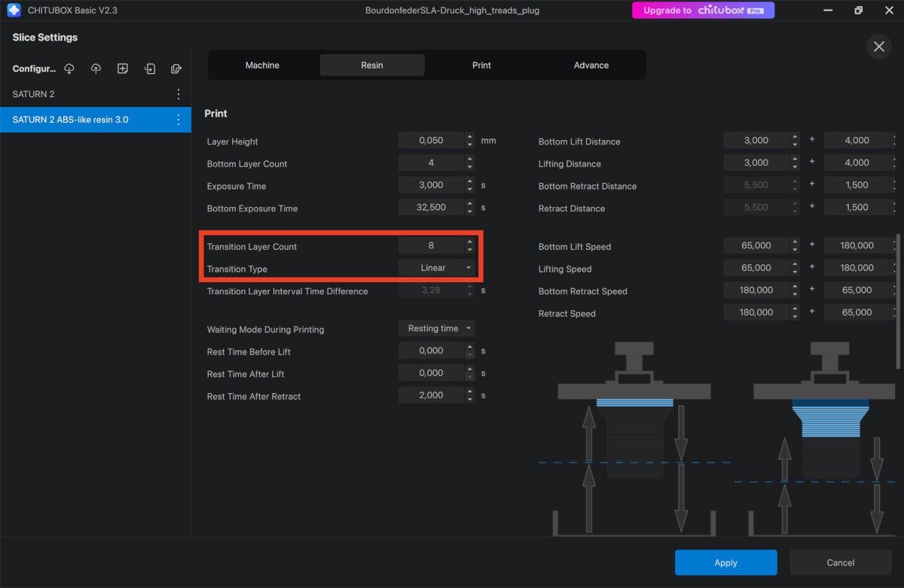Image resolution: width=904 pixels, height=588 pixels.
Task: Click Retract Speed 180,000 field
Action: tap(756, 312)
